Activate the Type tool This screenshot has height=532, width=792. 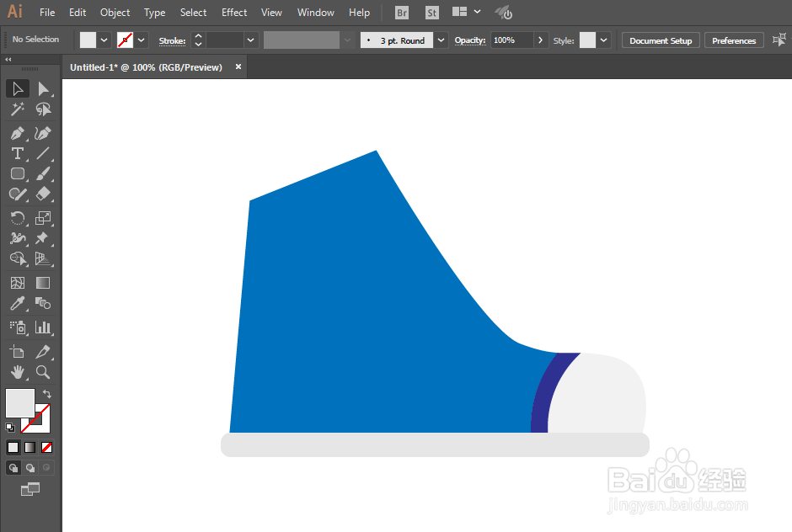coord(17,153)
